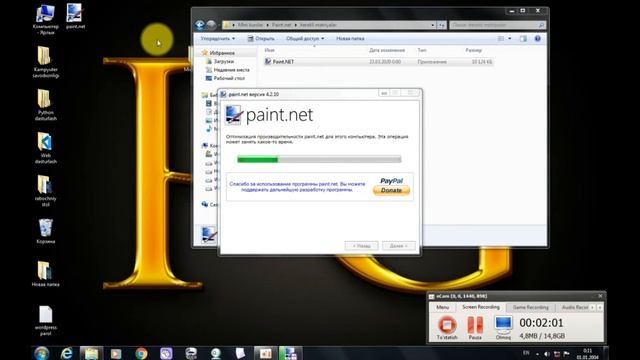Viewport: 640px width, 360px height.
Task: Open the Упорядочить dropdown menu
Action: point(218,38)
